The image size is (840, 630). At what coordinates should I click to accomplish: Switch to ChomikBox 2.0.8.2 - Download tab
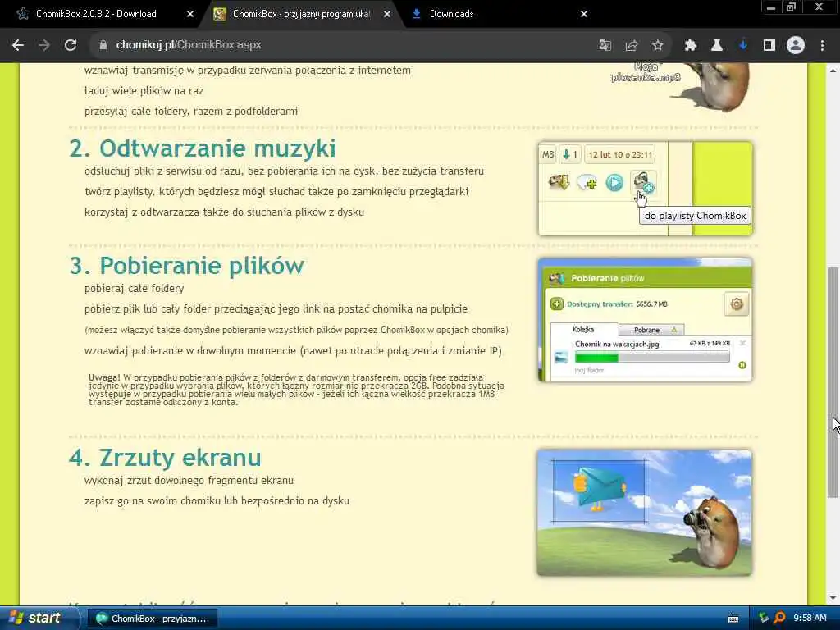(x=96, y=14)
